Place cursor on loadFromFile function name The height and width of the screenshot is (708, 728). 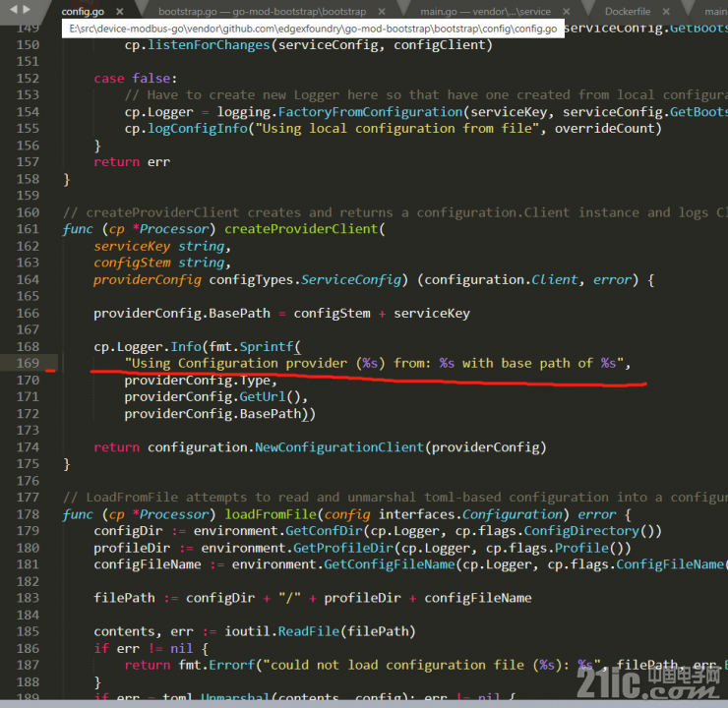[x=271, y=514]
